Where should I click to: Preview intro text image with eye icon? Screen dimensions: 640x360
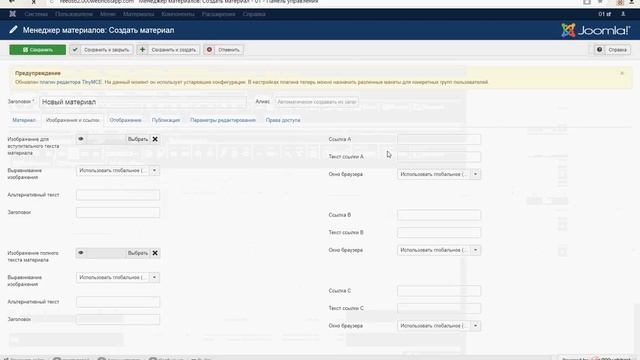pos(81,139)
